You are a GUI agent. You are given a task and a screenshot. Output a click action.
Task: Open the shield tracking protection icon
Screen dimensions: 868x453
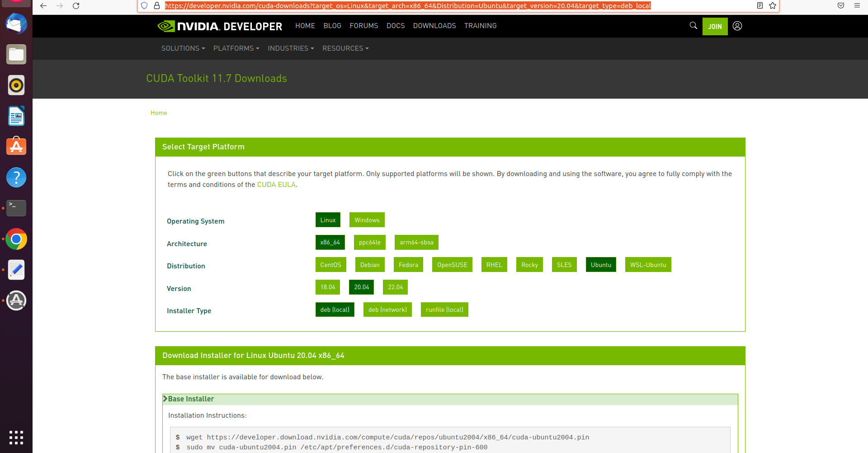144,6
